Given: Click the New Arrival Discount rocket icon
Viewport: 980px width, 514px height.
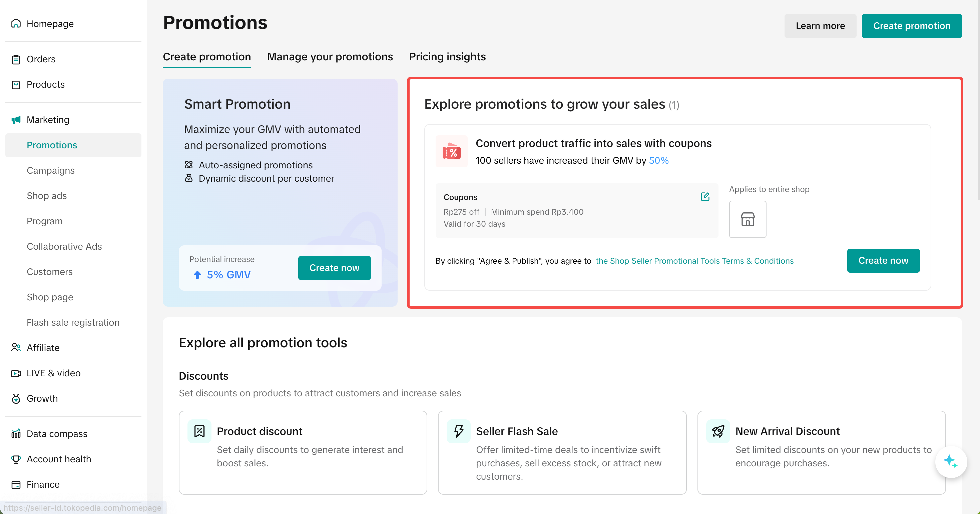Looking at the screenshot, I should pos(717,431).
